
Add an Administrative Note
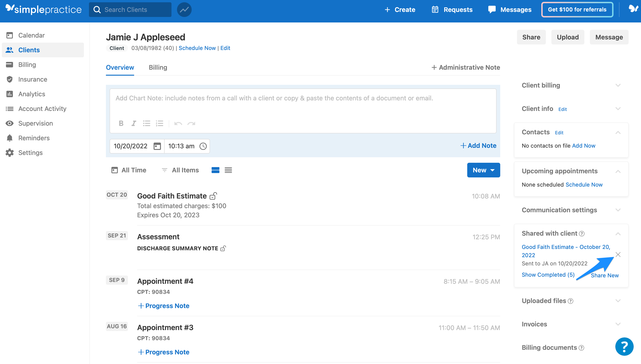(466, 67)
